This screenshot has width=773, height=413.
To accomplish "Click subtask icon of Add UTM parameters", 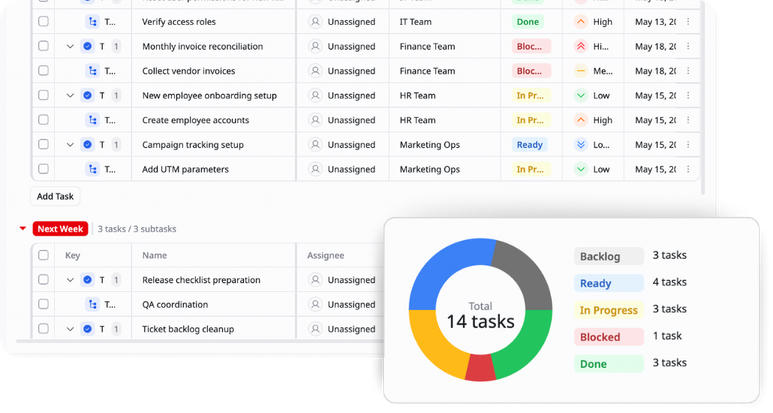I will tap(92, 170).
